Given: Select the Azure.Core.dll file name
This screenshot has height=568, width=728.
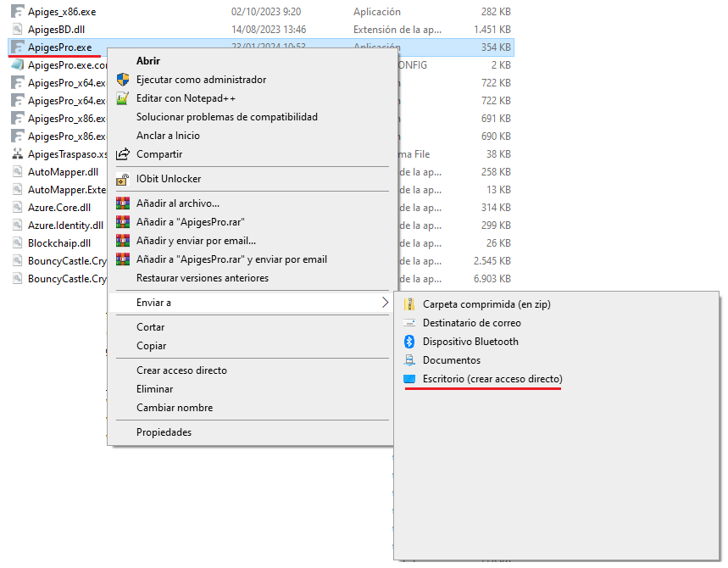Looking at the screenshot, I should [x=59, y=208].
